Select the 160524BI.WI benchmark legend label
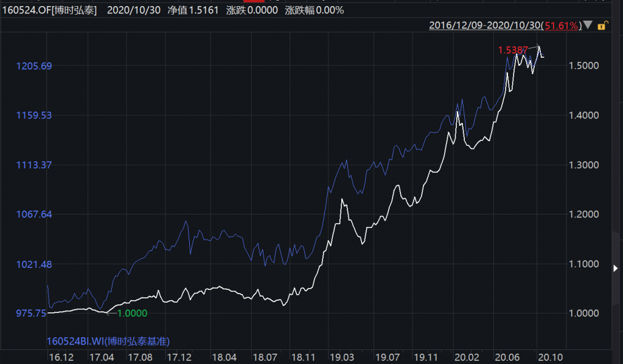Image resolution: width=623 pixels, height=364 pixels. point(112,341)
